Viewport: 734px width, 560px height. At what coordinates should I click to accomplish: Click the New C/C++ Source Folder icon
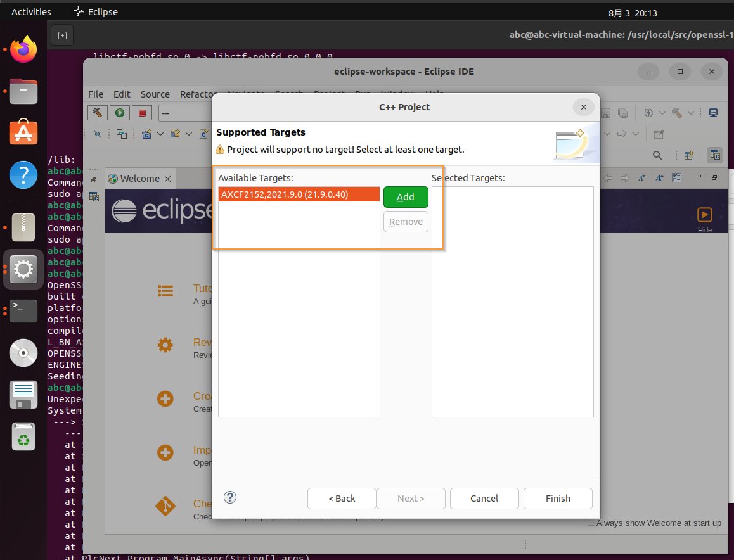click(x=175, y=134)
